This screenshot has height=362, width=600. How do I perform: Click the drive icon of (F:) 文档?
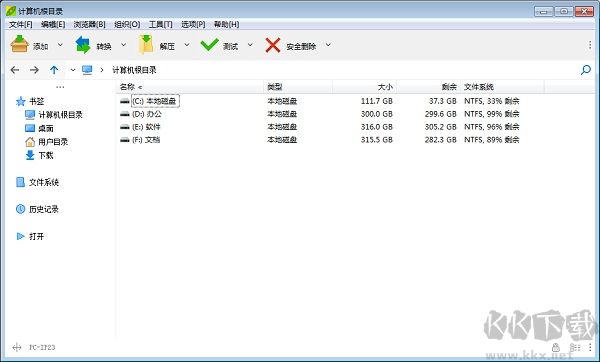click(x=125, y=140)
